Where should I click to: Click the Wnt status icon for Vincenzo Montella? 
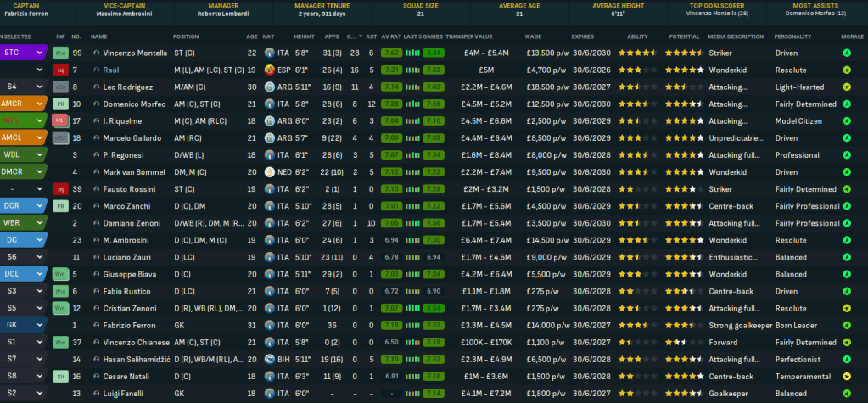[x=60, y=53]
